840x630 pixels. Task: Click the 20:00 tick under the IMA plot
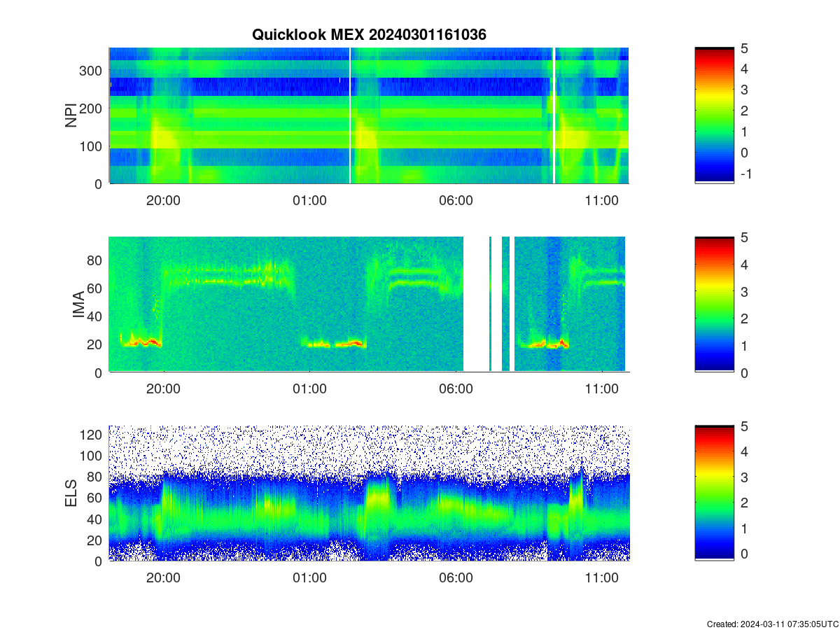(164, 389)
